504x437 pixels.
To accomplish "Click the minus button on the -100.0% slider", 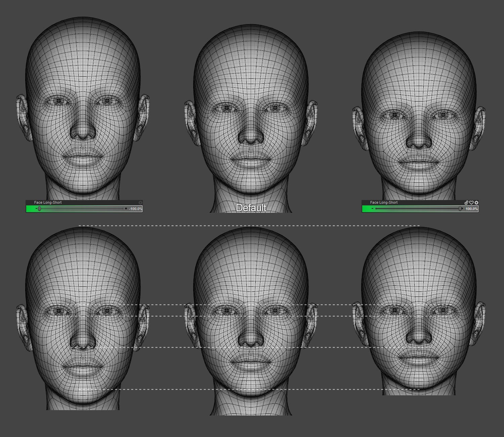I will click(x=36, y=208).
